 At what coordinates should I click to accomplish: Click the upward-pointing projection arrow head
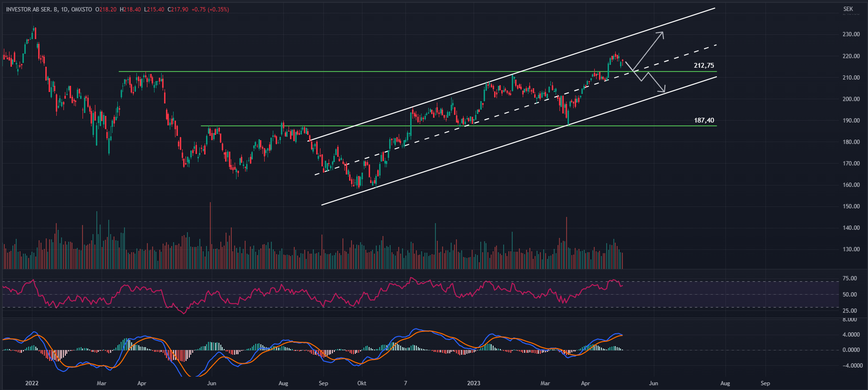click(661, 33)
